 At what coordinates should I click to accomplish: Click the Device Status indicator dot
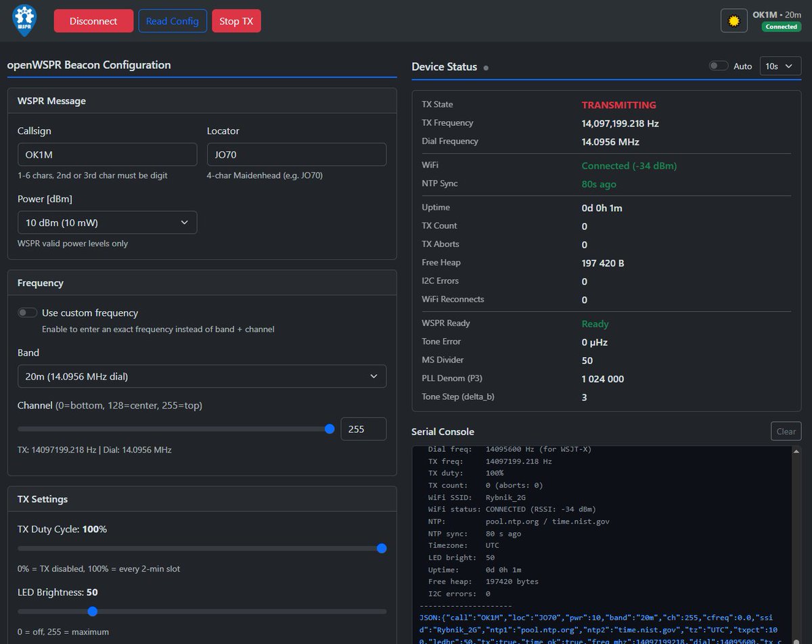point(486,68)
